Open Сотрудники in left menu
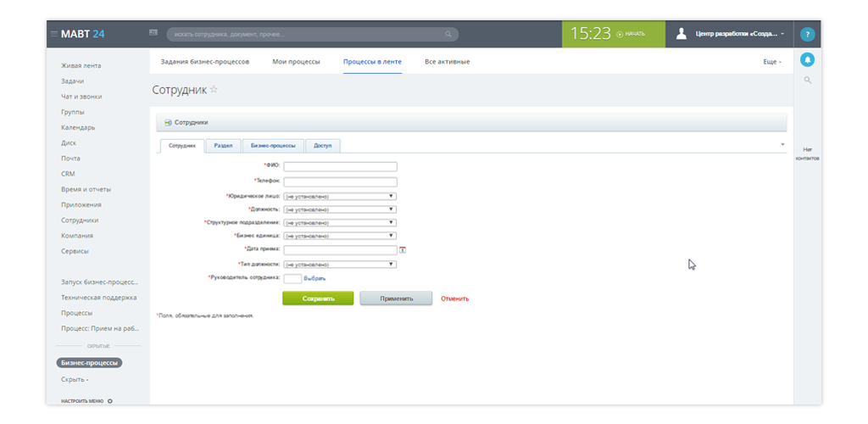Screen dimensions: 868x424 [80, 220]
